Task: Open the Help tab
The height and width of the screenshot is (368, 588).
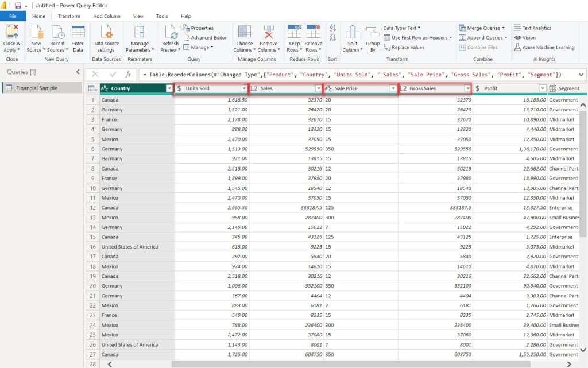Action: pyautogui.click(x=186, y=16)
